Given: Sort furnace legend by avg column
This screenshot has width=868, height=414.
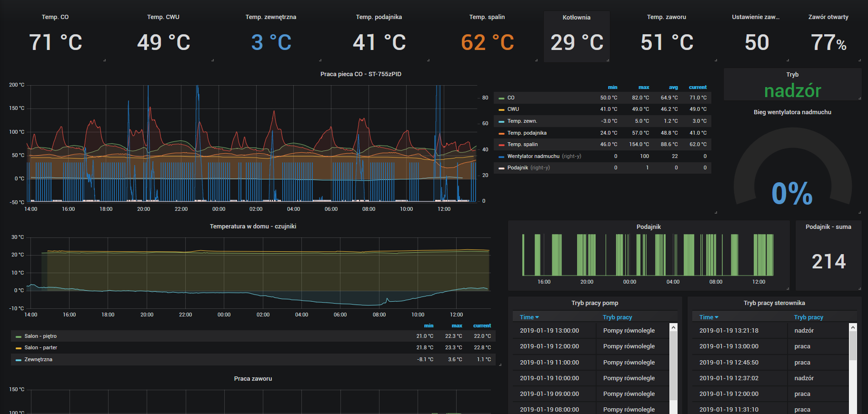Looking at the screenshot, I should [x=673, y=88].
